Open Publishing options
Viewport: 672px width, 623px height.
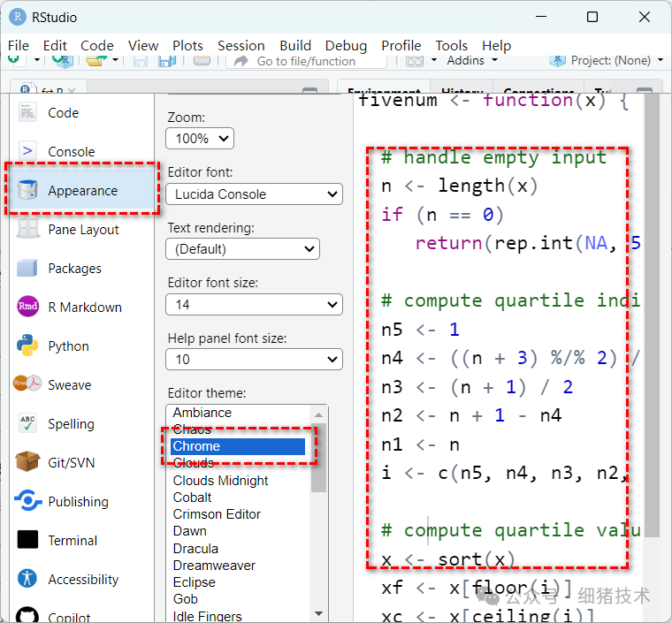coord(81,501)
